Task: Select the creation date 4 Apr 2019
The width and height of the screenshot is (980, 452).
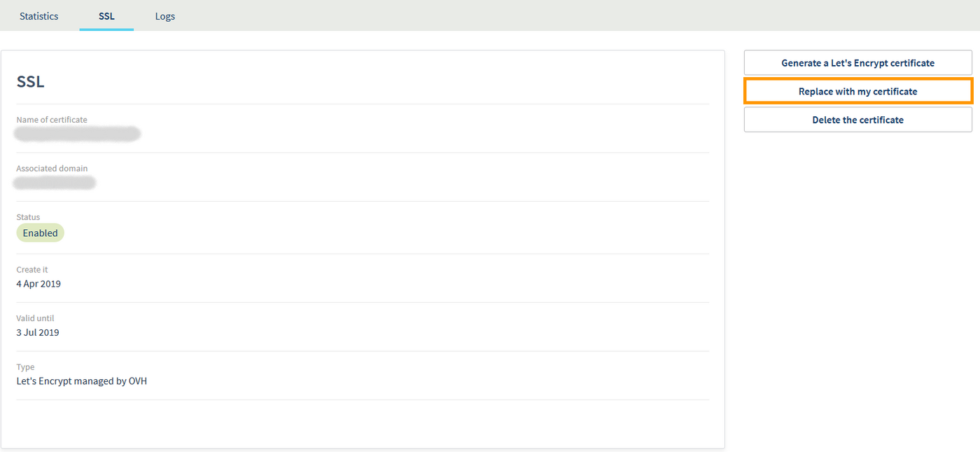Action: (x=38, y=284)
